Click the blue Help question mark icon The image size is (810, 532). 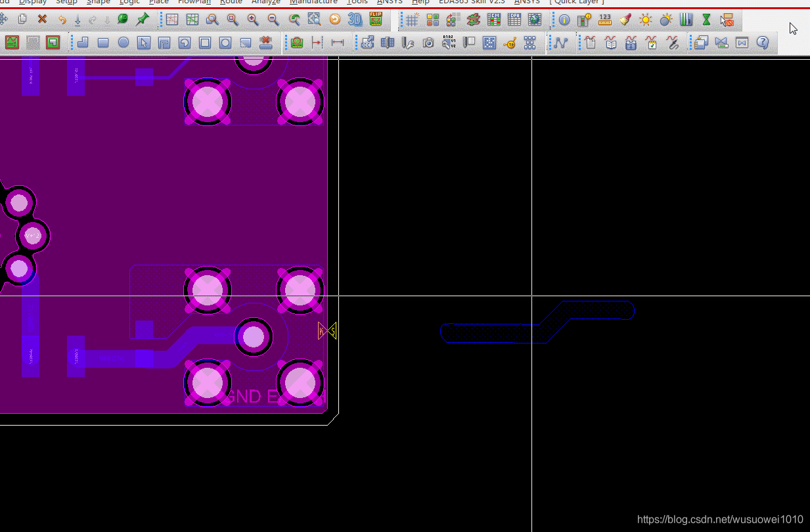[x=762, y=43]
